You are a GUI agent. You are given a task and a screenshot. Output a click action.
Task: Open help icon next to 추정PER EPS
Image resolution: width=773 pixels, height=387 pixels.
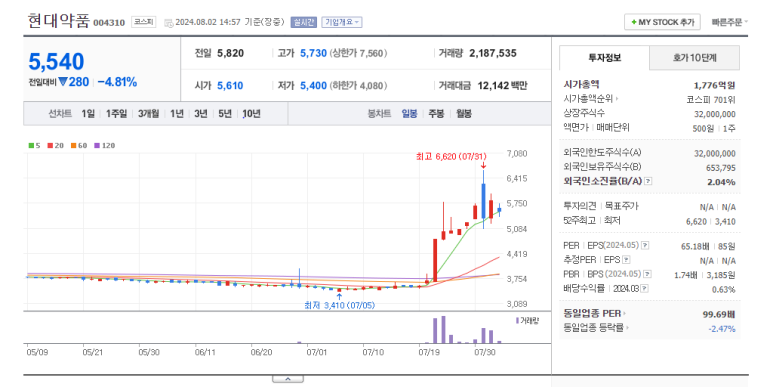point(626,260)
